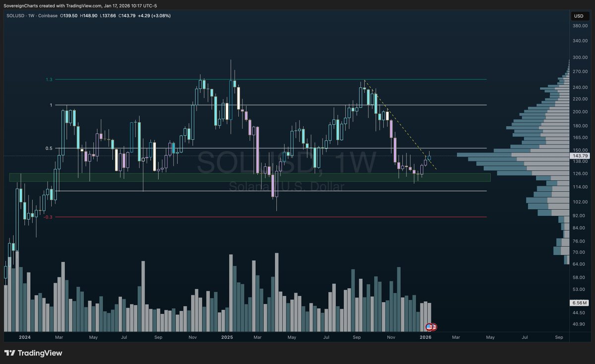
Task: Click the 58.00 price axis label
Action: 580,277
